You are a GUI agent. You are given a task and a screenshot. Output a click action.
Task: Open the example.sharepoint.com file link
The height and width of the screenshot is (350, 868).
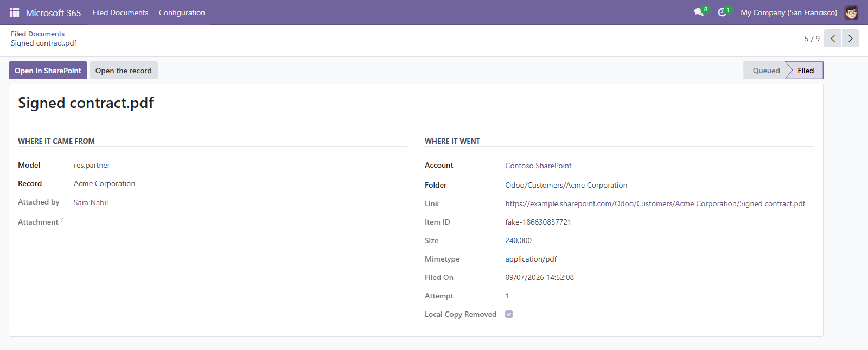(655, 203)
